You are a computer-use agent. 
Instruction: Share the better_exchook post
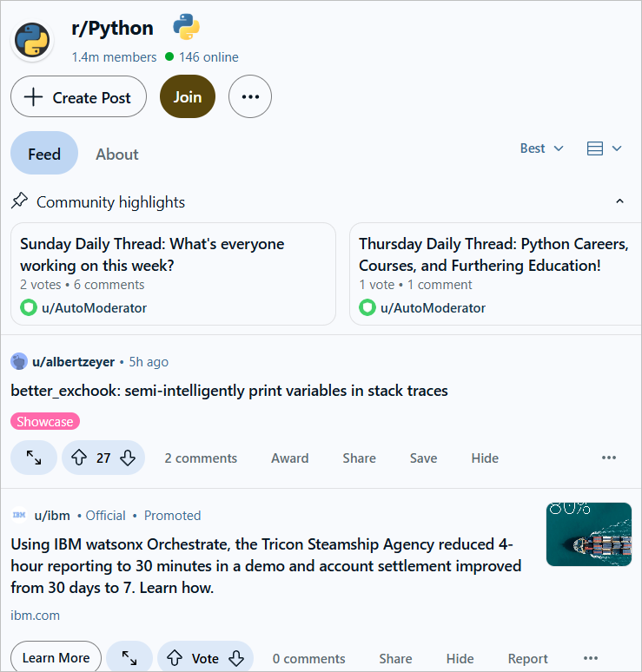point(360,458)
